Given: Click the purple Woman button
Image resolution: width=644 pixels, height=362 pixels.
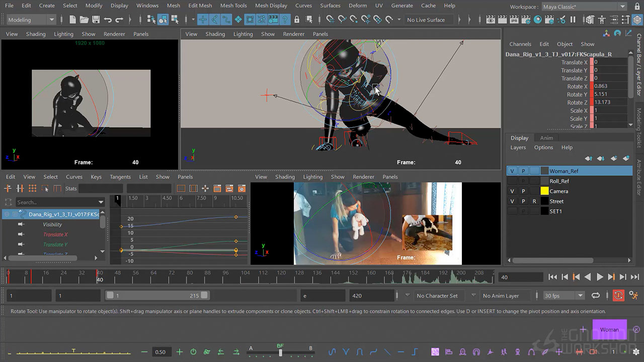Looking at the screenshot, I should coord(609,329).
